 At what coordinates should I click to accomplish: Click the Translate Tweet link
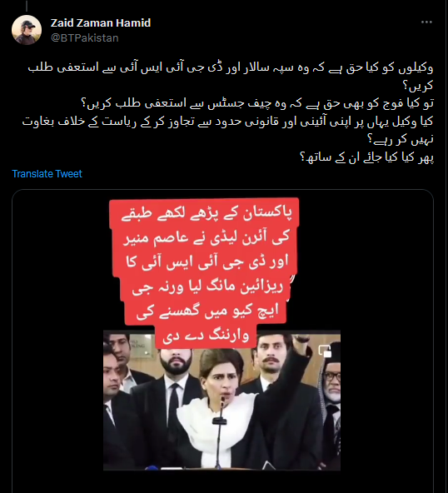pyautogui.click(x=47, y=173)
